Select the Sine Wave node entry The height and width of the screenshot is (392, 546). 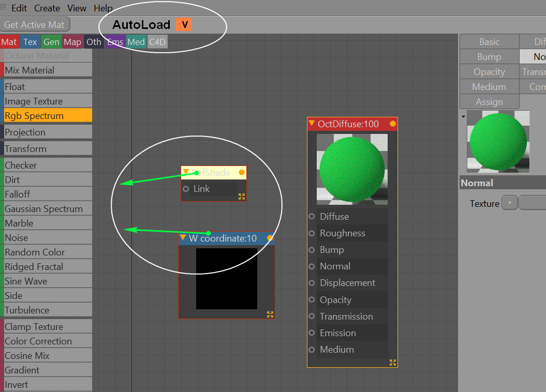[46, 281]
